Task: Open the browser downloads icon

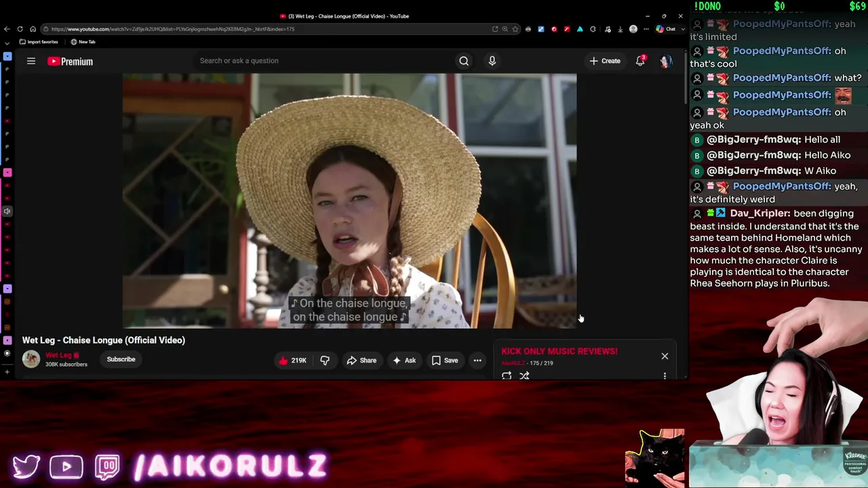Action: (620, 29)
